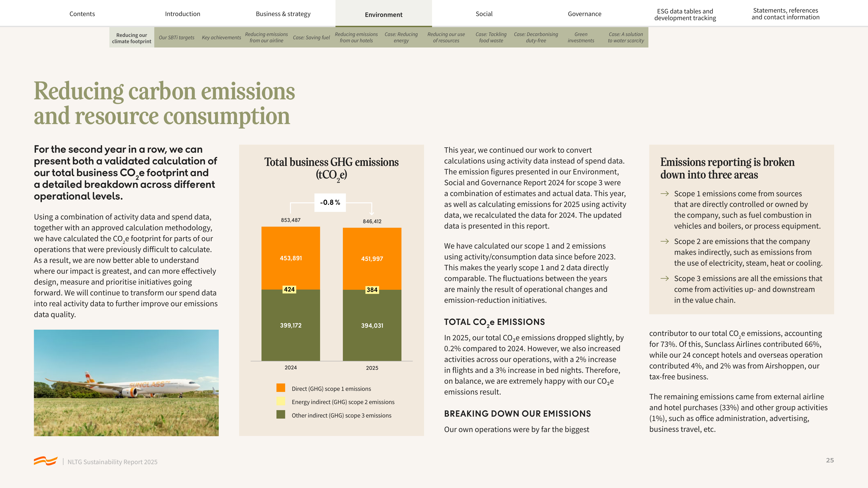Click the Sunclass airplane photo

click(126, 383)
